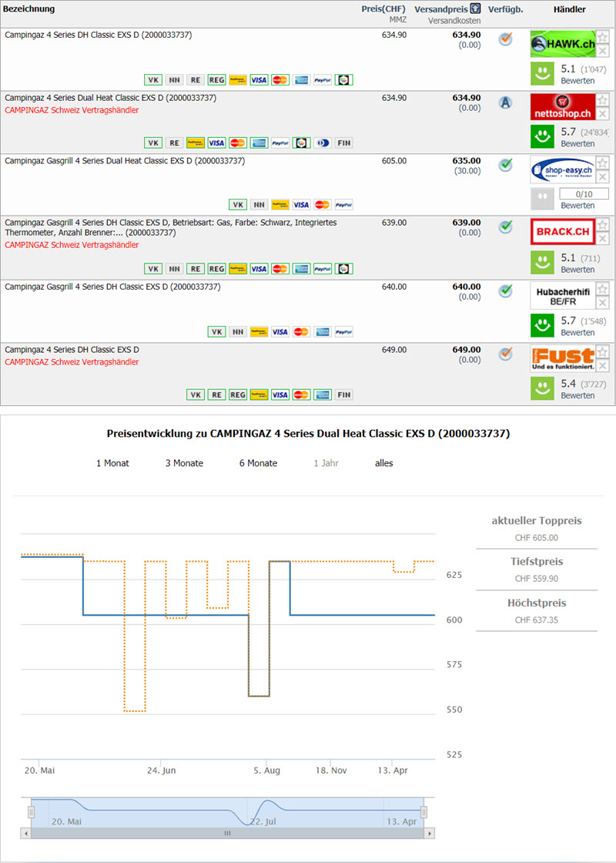Screen dimensions: 616x863
Task: Click the blue A availability icon for nettoshop.ch
Action: 505,102
